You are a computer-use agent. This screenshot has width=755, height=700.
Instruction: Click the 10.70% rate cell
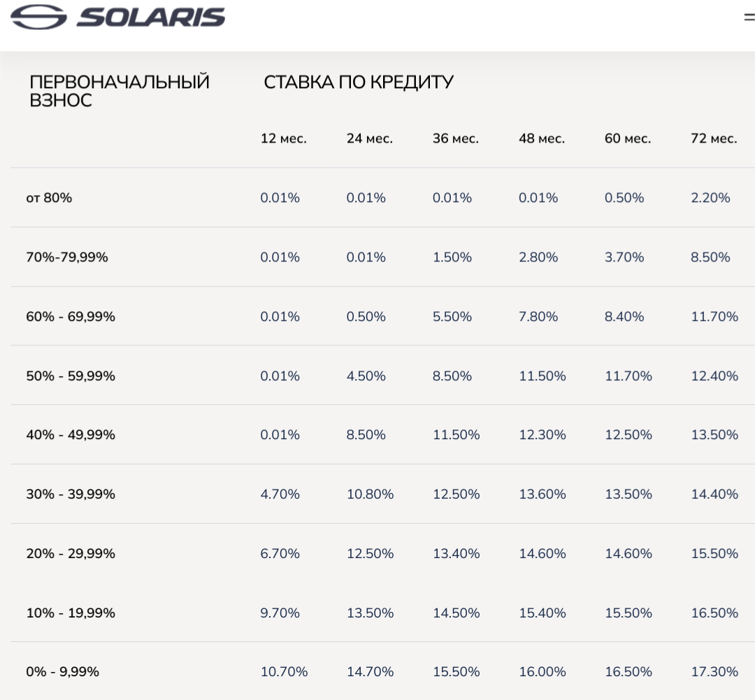coord(284,672)
